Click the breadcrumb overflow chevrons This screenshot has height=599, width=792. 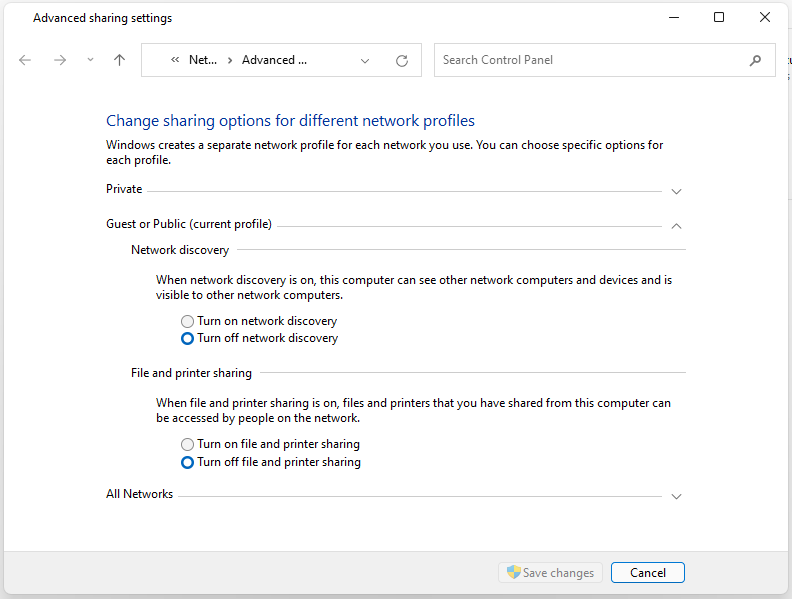click(x=175, y=60)
